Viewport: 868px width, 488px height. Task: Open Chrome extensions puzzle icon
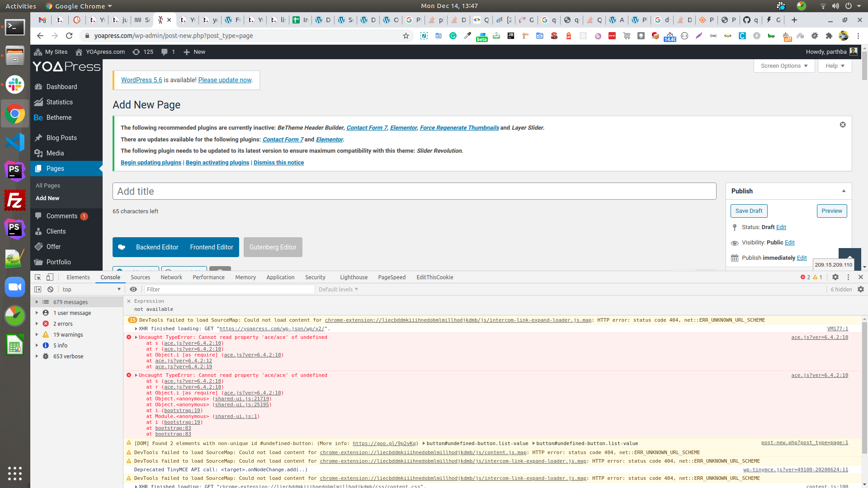click(x=829, y=36)
